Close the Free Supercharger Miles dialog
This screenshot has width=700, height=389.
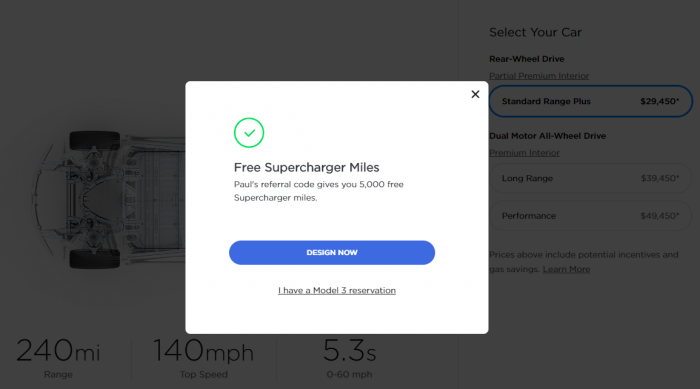pyautogui.click(x=475, y=94)
